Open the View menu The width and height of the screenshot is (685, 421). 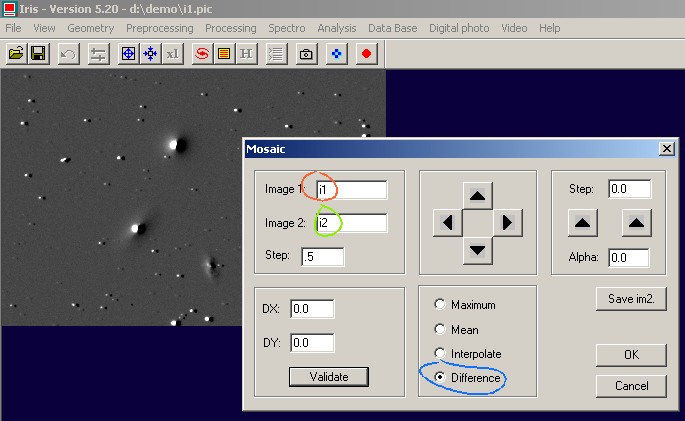(x=45, y=28)
